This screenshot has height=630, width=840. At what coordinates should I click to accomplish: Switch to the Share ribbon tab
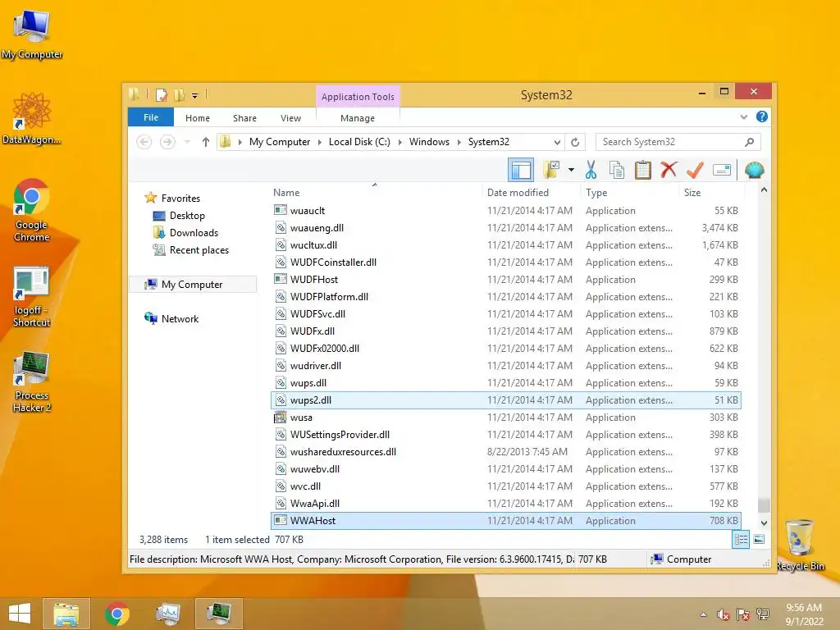pos(244,118)
